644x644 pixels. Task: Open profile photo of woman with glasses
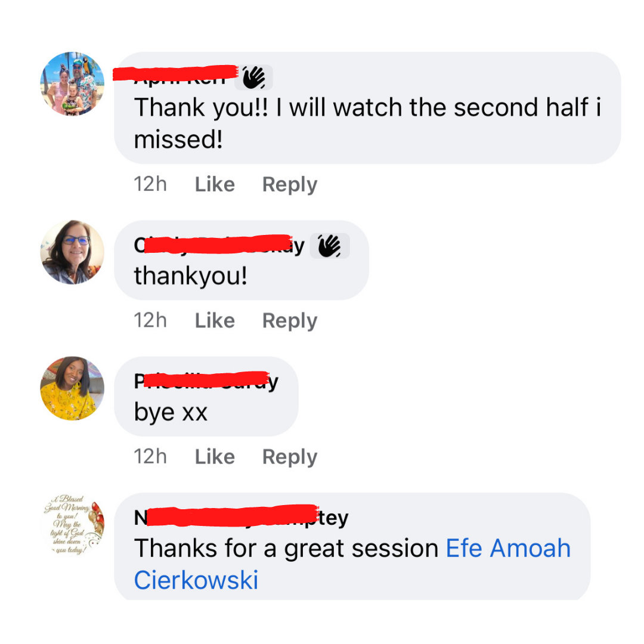[x=72, y=252]
